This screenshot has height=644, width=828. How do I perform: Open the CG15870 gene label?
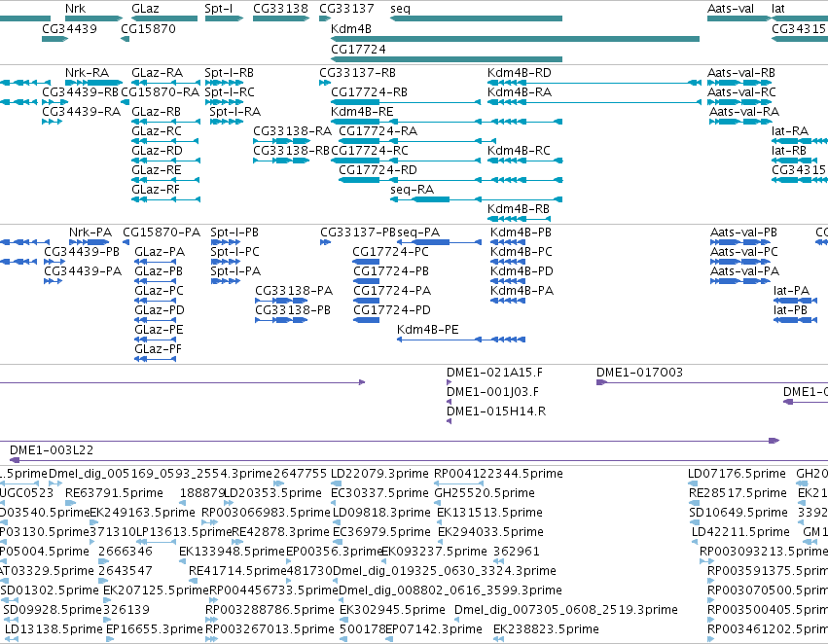(149, 29)
